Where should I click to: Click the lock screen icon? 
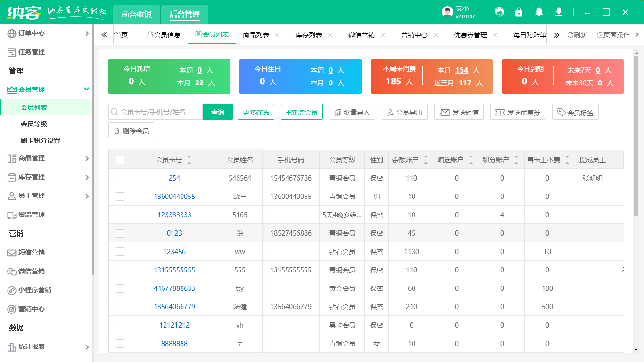519,12
